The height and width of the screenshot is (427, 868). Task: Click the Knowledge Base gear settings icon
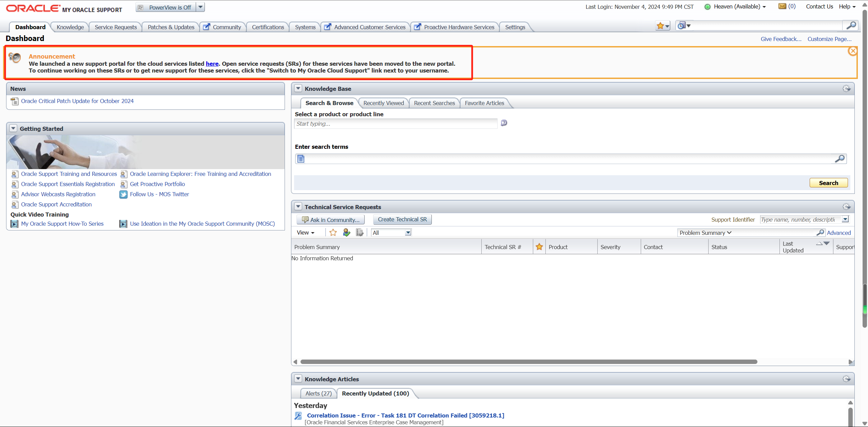point(846,89)
